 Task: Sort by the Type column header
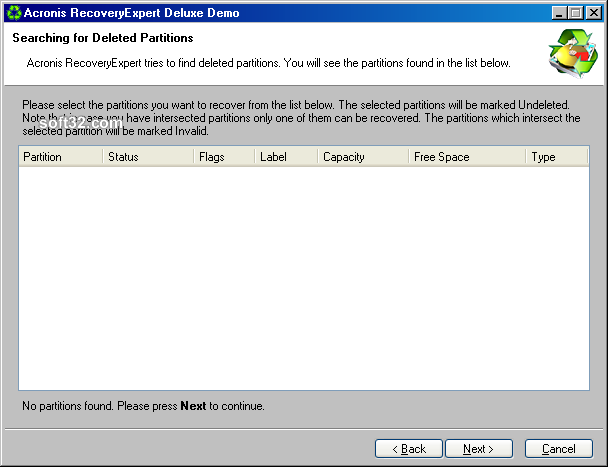click(557, 157)
